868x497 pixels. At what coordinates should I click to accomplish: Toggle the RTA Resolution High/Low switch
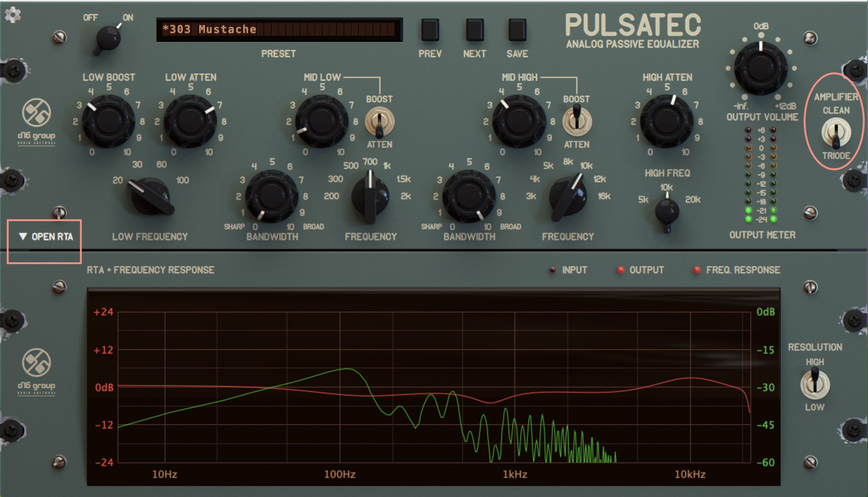[815, 384]
